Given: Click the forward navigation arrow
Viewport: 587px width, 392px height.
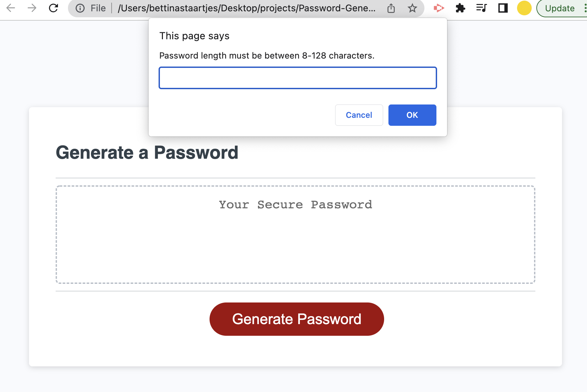Looking at the screenshot, I should coord(32,8).
